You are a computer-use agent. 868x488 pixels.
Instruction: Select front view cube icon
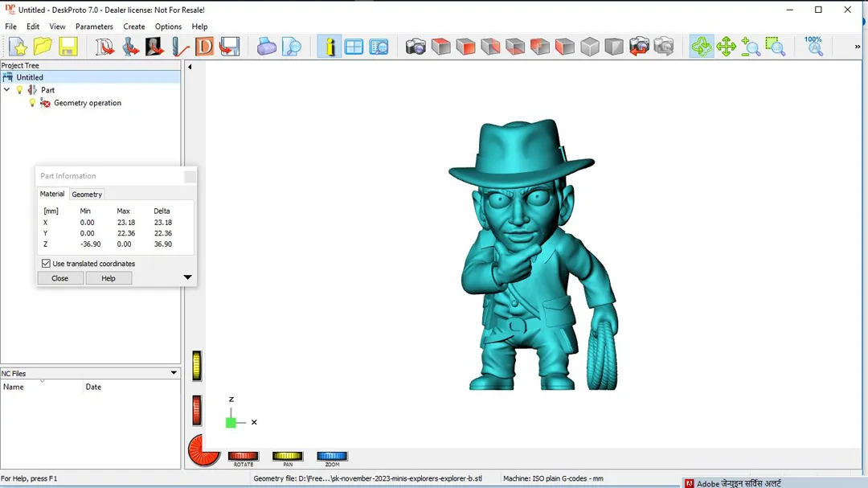pyautogui.click(x=465, y=47)
